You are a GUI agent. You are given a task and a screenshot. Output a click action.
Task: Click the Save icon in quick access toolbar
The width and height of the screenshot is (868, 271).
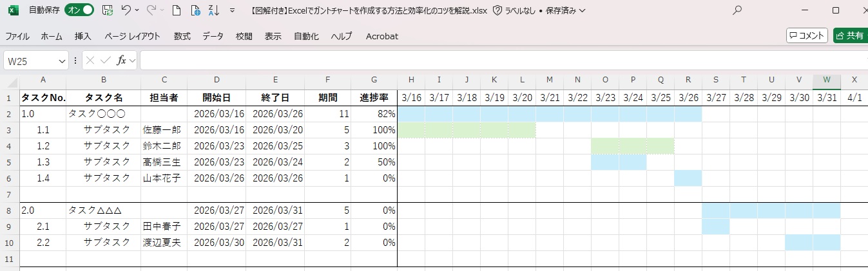108,10
